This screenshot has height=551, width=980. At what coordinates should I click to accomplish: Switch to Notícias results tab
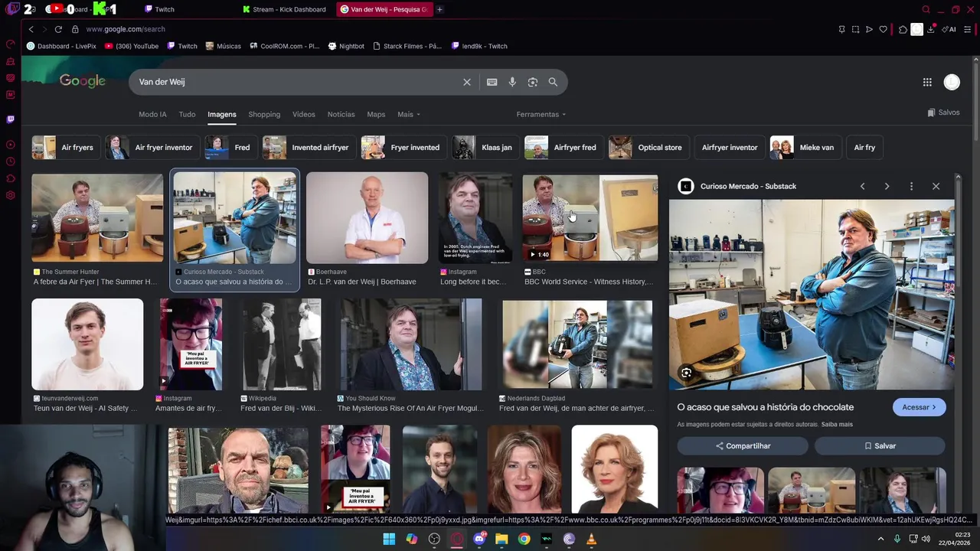[x=341, y=114]
